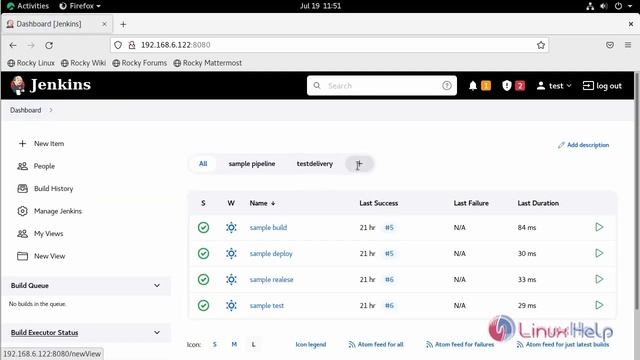Image resolution: width=640 pixels, height=360 pixels.
Task: Open the Firefox hamburger menu
Action: click(628, 45)
